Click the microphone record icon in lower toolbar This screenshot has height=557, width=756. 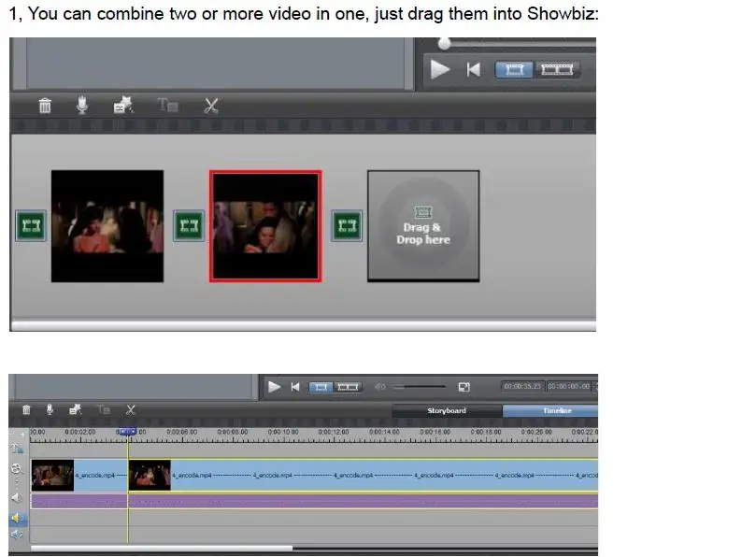coord(50,410)
